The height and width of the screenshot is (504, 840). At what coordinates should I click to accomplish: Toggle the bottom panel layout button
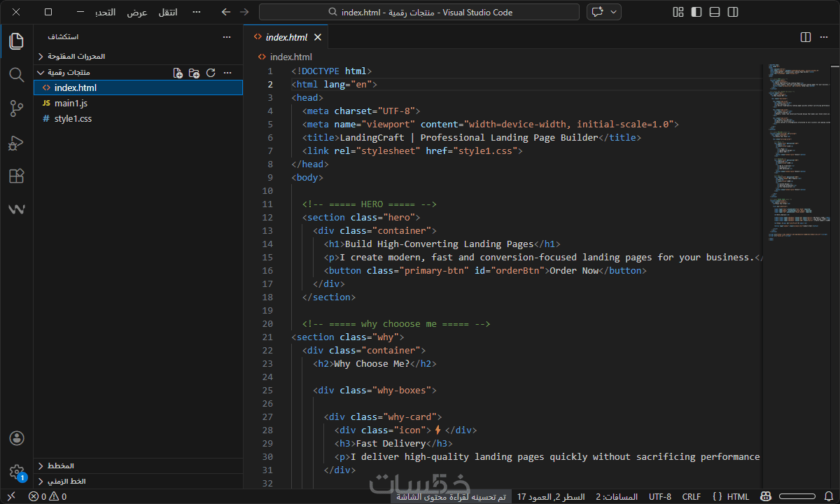click(715, 12)
